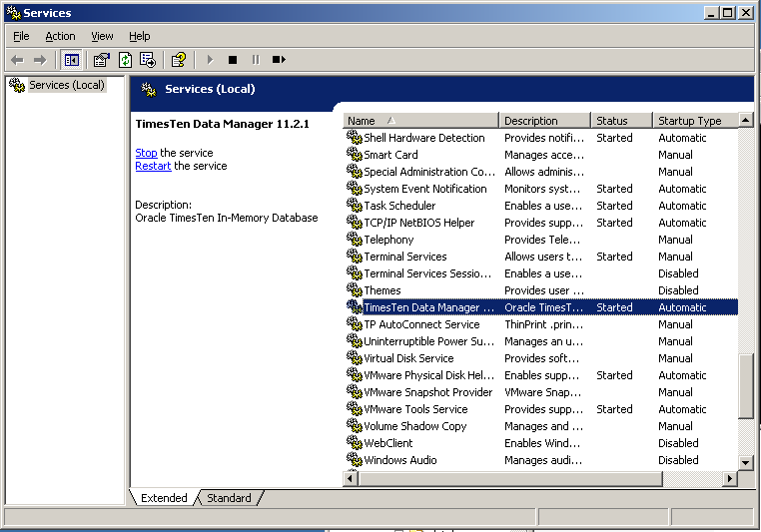Click the vertical scrollbar down arrow

(x=745, y=462)
